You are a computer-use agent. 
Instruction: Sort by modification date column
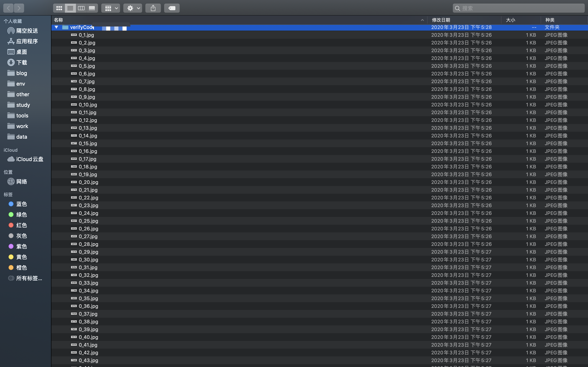pos(441,20)
